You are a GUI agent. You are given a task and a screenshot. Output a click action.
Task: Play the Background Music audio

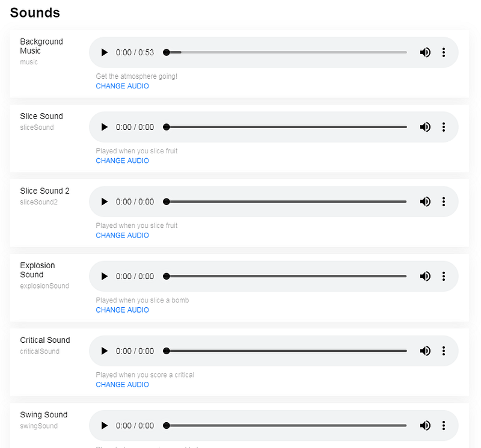point(104,52)
